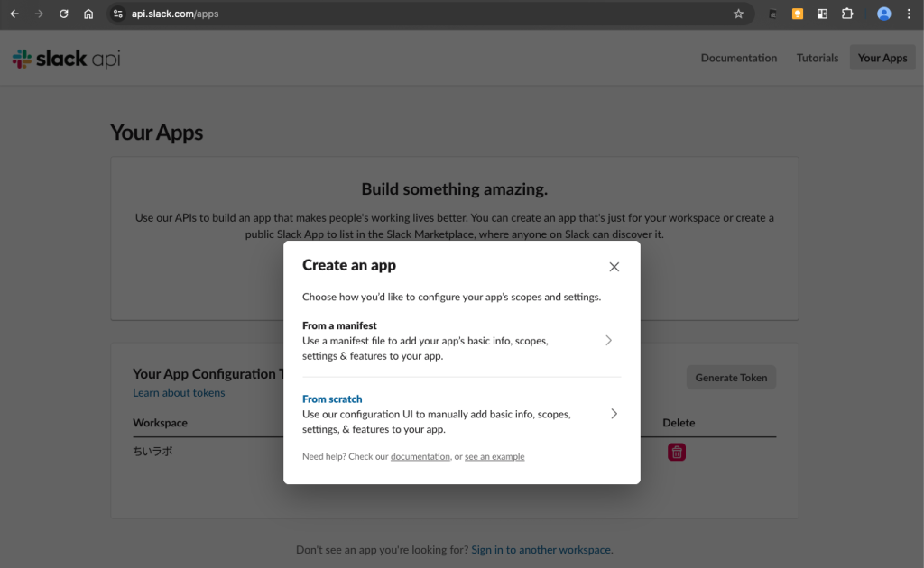
Task: Open the see an example link
Action: coord(494,456)
